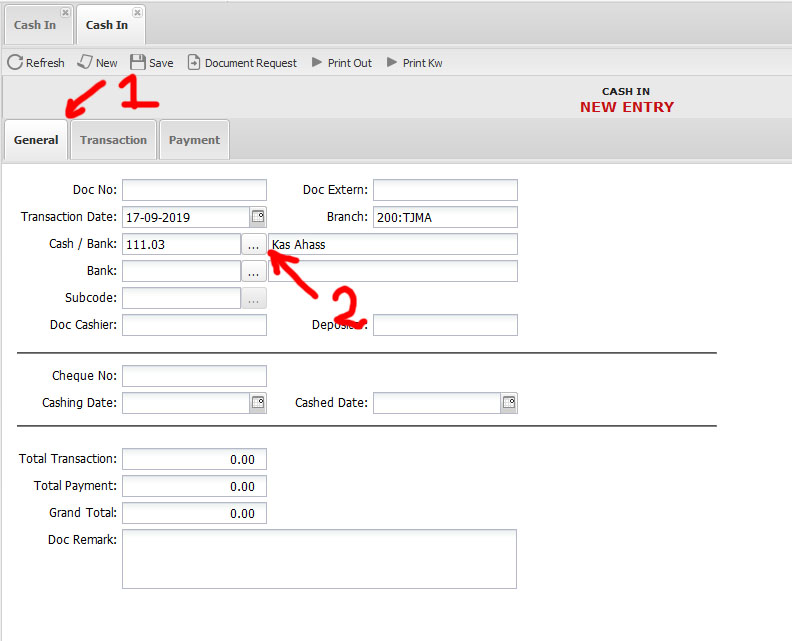Open Cash / Bank lookup browse button
This screenshot has width=792, height=641.
point(254,244)
